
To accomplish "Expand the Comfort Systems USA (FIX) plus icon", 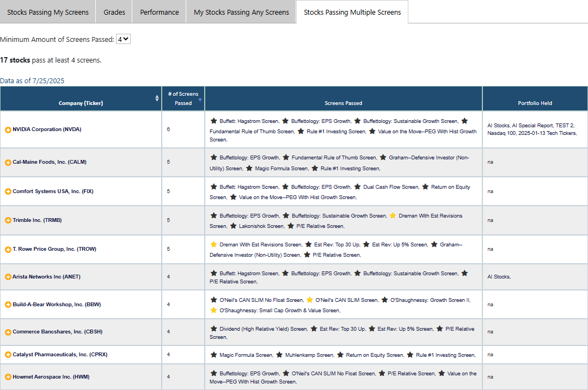I will (x=8, y=191).
